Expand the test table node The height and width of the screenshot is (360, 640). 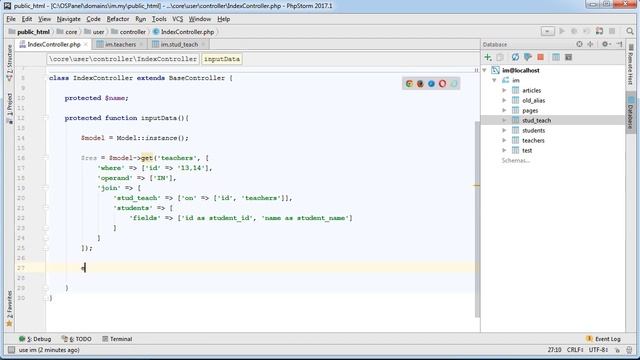click(504, 150)
